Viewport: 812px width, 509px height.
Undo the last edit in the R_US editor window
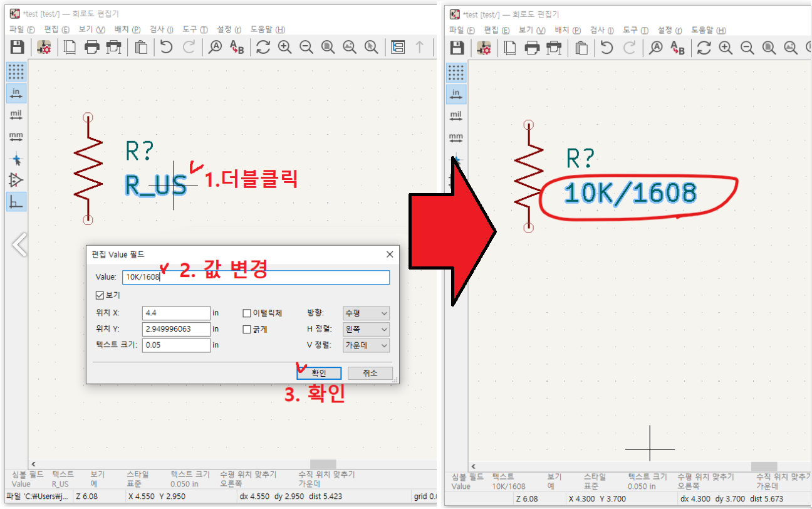click(166, 47)
